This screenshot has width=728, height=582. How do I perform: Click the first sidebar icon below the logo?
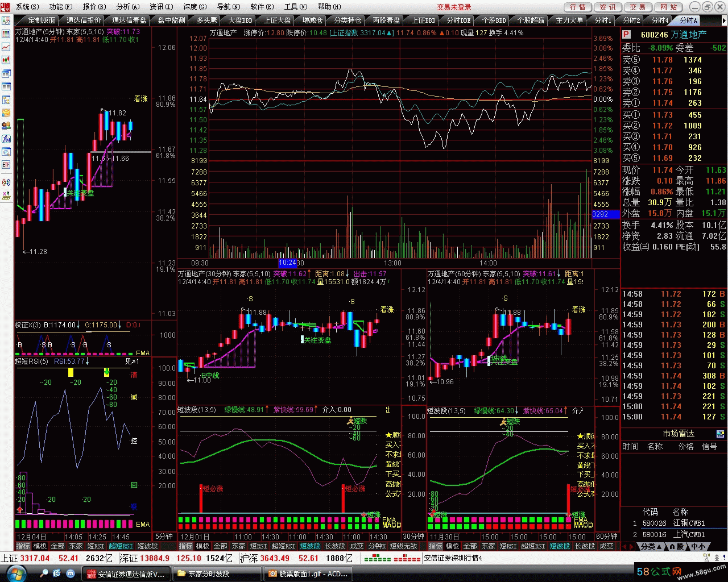pos(6,20)
